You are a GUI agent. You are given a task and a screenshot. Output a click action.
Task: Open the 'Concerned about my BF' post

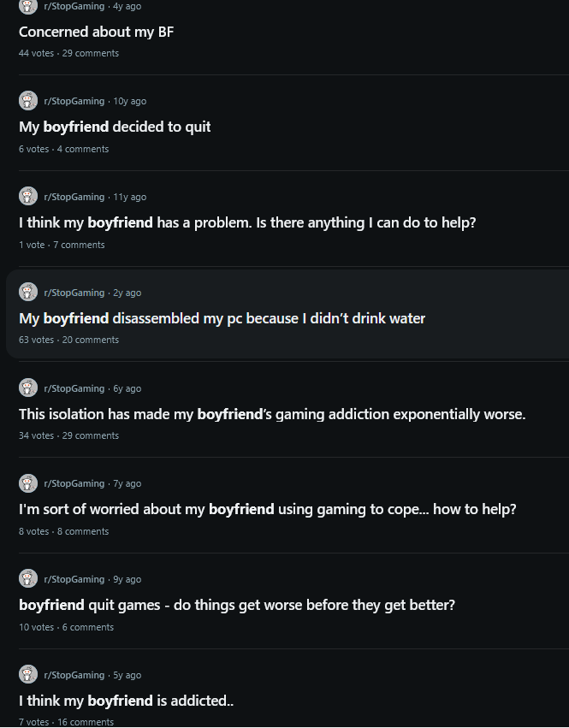point(97,32)
